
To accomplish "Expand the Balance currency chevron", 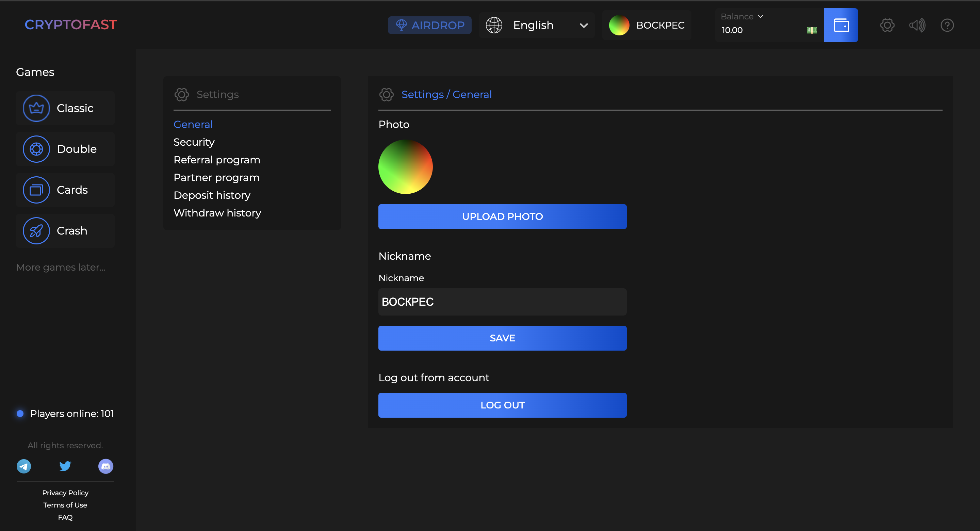I will (x=761, y=16).
